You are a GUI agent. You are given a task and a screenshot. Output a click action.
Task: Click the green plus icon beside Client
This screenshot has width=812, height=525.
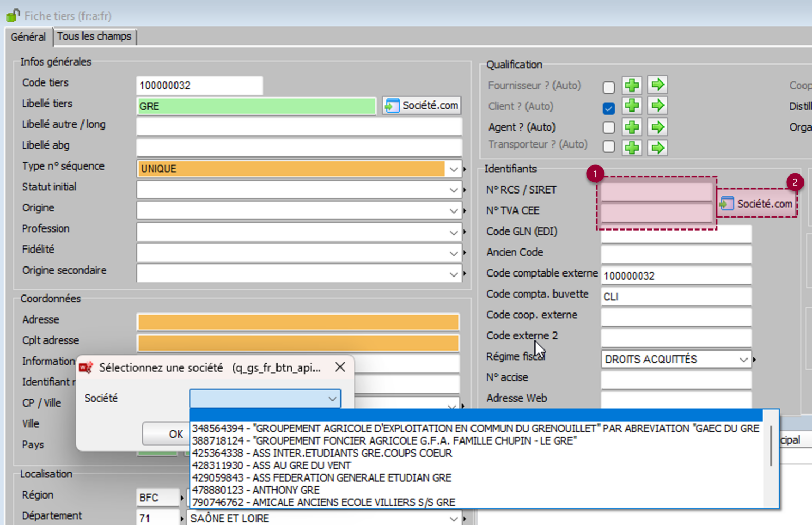pos(632,106)
